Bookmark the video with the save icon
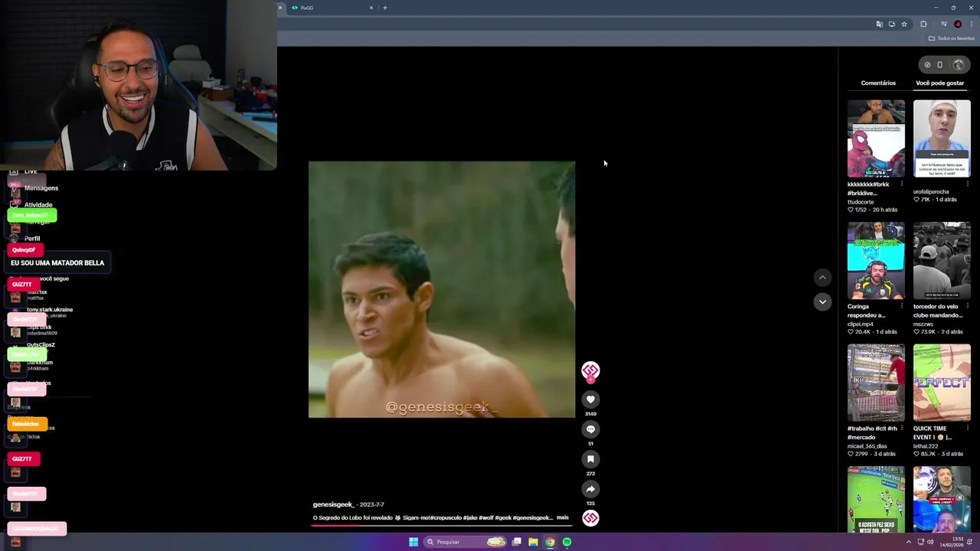 tap(590, 459)
